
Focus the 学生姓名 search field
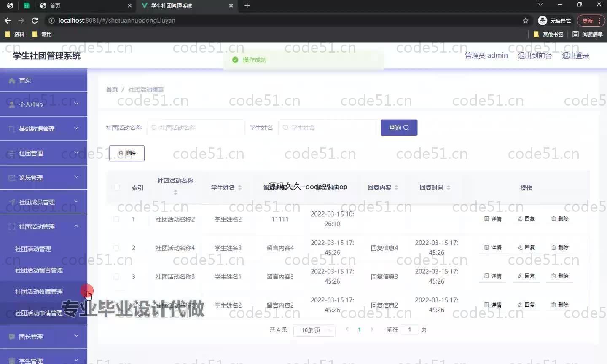point(328,128)
